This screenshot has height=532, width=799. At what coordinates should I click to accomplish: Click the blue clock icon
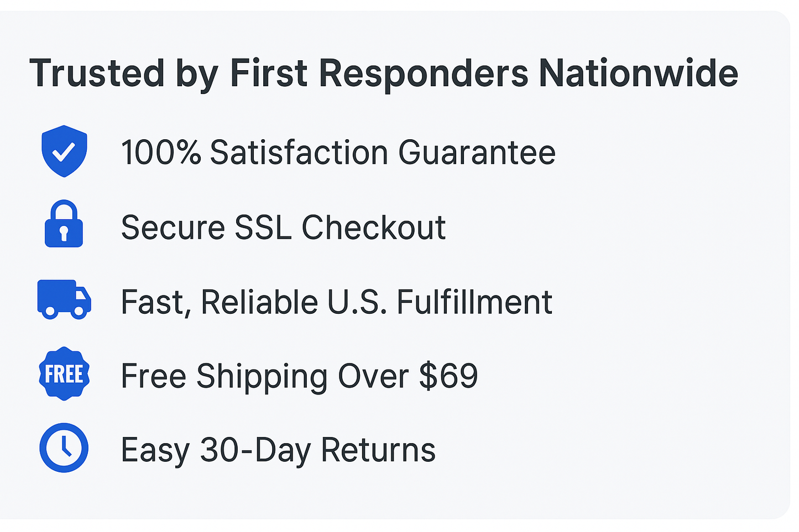tap(64, 448)
